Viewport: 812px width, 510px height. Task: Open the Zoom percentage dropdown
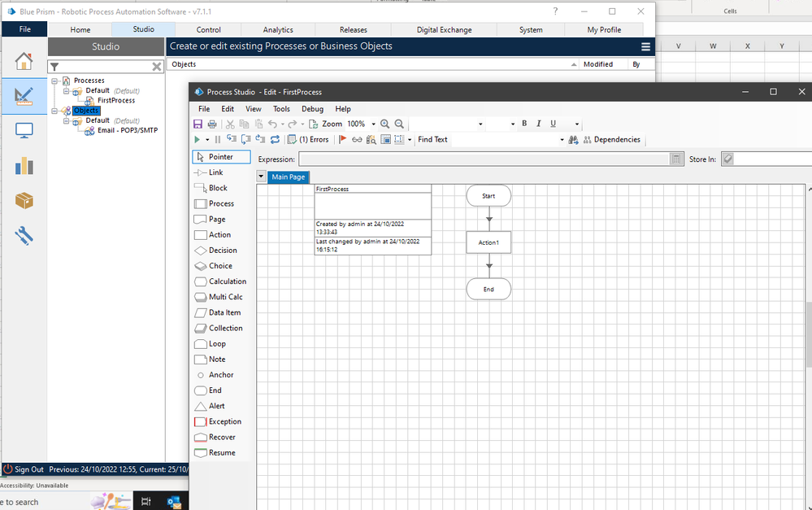click(x=373, y=124)
